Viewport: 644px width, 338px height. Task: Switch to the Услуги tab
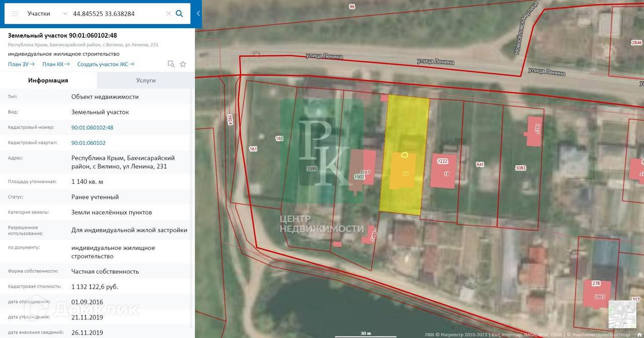(145, 80)
